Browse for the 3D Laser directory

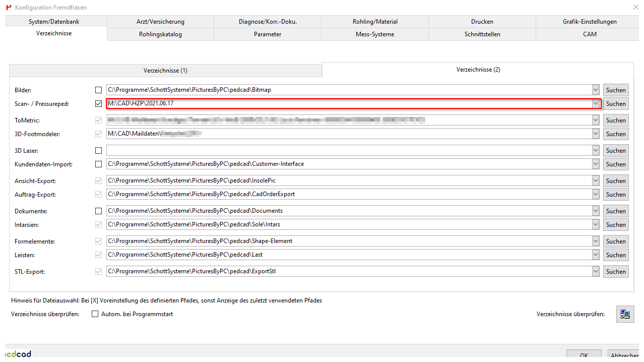(x=616, y=151)
